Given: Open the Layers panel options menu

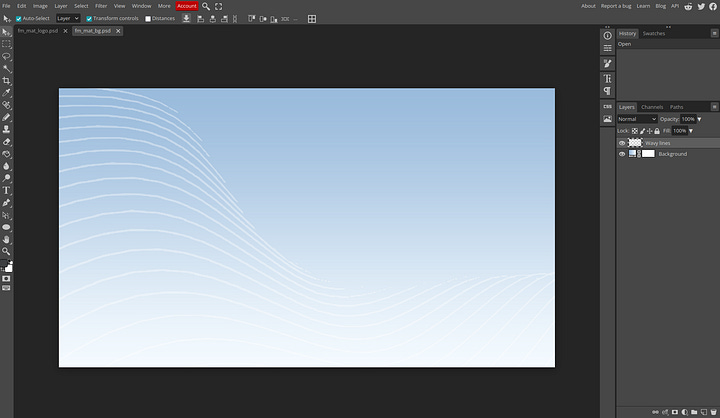Looking at the screenshot, I should pos(714,107).
